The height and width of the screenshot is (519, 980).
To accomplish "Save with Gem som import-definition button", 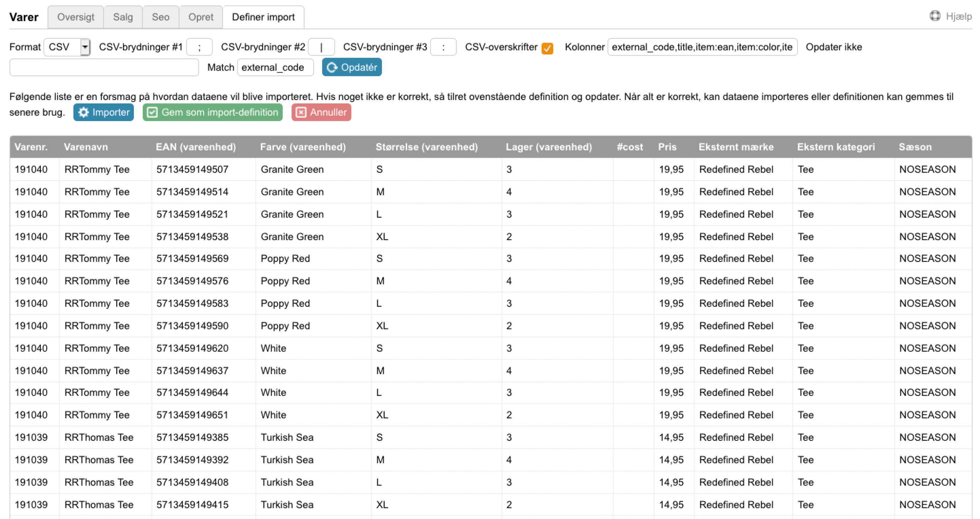I will click(213, 112).
